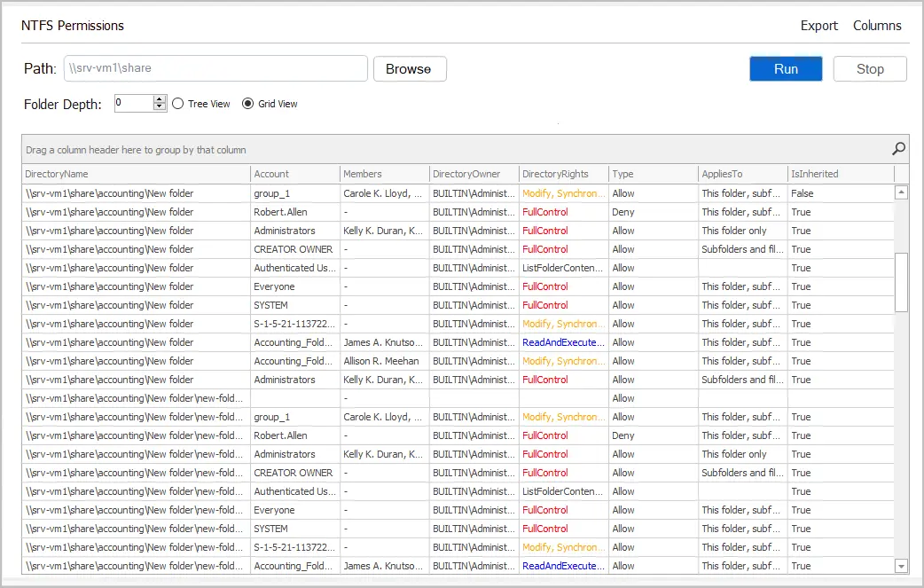The width and height of the screenshot is (924, 588).
Task: Click the Stop button
Action: (x=870, y=69)
